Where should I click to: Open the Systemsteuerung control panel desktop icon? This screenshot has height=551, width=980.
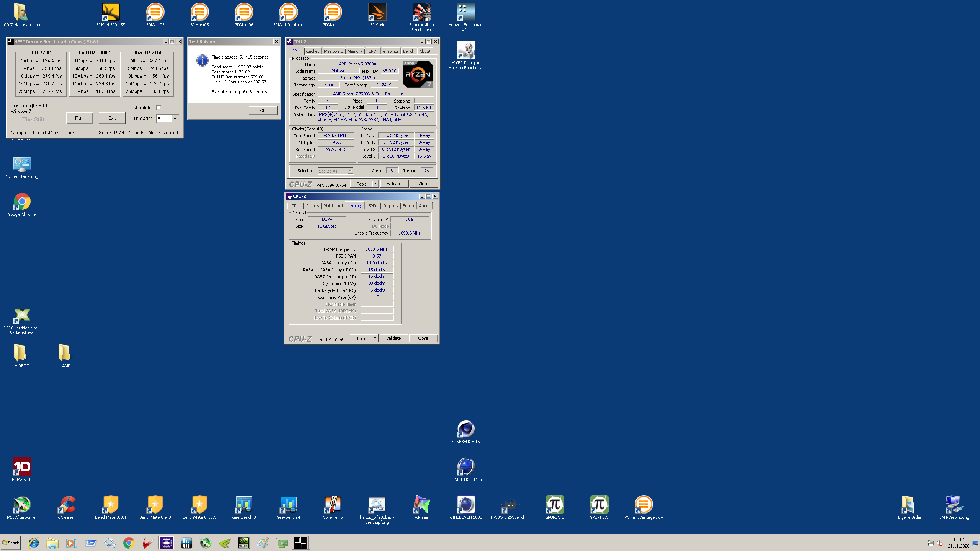[22, 167]
